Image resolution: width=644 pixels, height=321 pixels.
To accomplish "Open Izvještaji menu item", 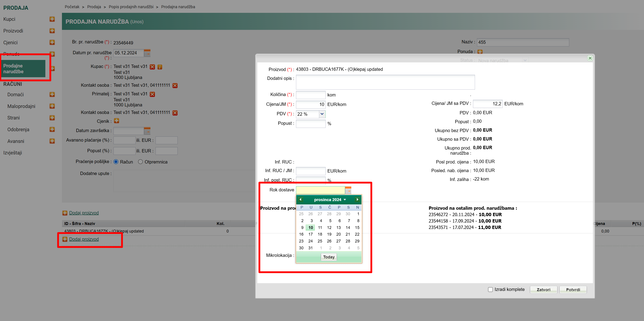I will coord(13,153).
